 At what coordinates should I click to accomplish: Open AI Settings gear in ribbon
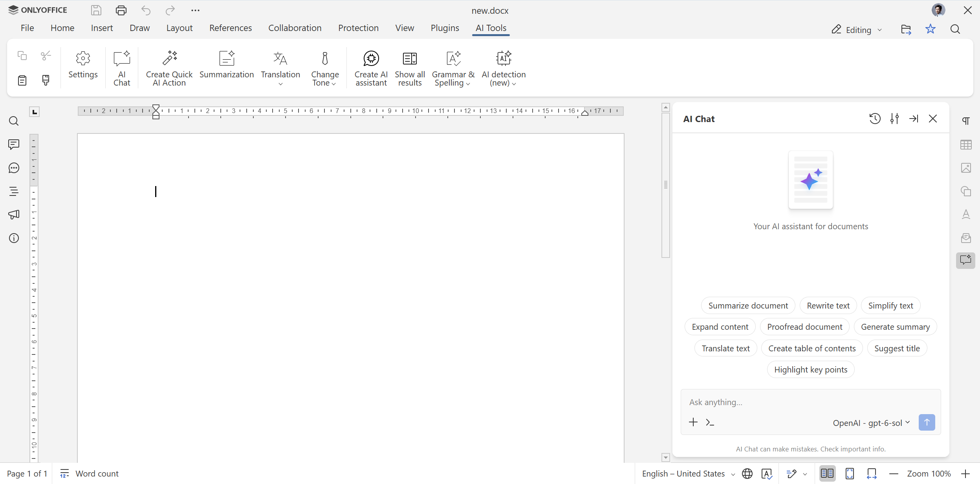[x=83, y=64]
